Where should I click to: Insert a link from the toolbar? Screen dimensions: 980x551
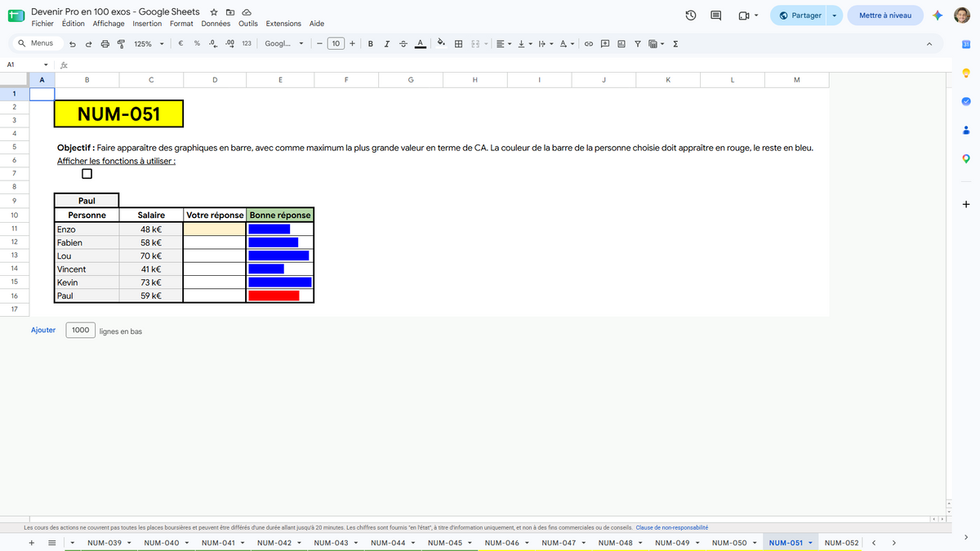coord(588,44)
